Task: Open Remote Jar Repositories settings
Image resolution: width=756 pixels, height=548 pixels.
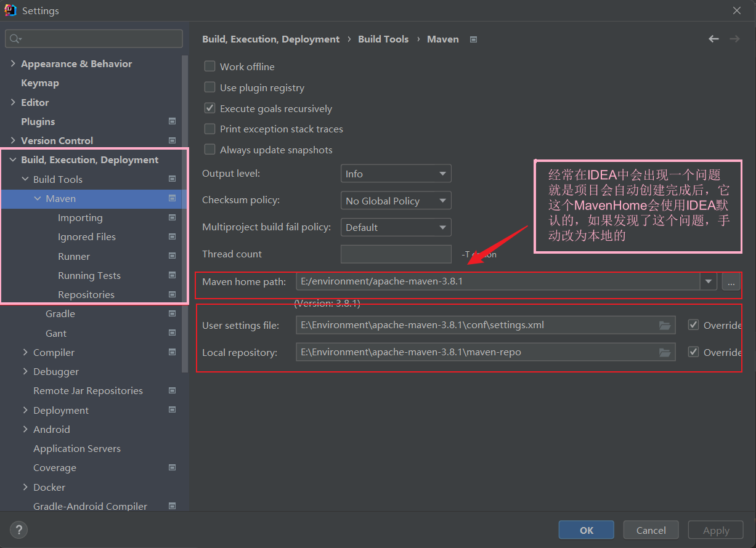Action: [88, 390]
